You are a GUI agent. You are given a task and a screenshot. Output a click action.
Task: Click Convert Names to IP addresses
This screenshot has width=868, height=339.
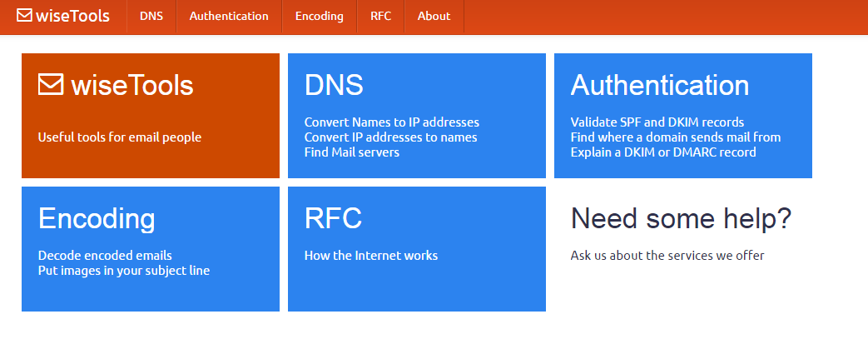click(x=392, y=122)
